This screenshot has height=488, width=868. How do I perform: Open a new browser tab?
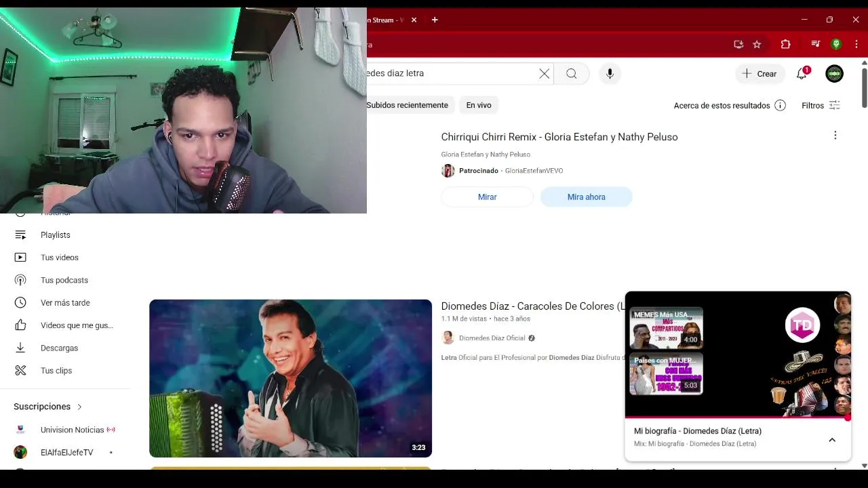[435, 20]
